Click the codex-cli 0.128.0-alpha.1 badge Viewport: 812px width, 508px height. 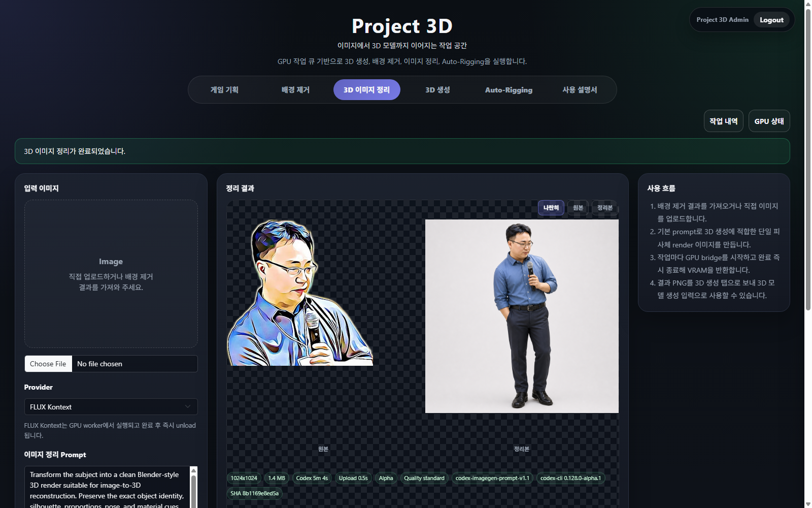tap(570, 478)
